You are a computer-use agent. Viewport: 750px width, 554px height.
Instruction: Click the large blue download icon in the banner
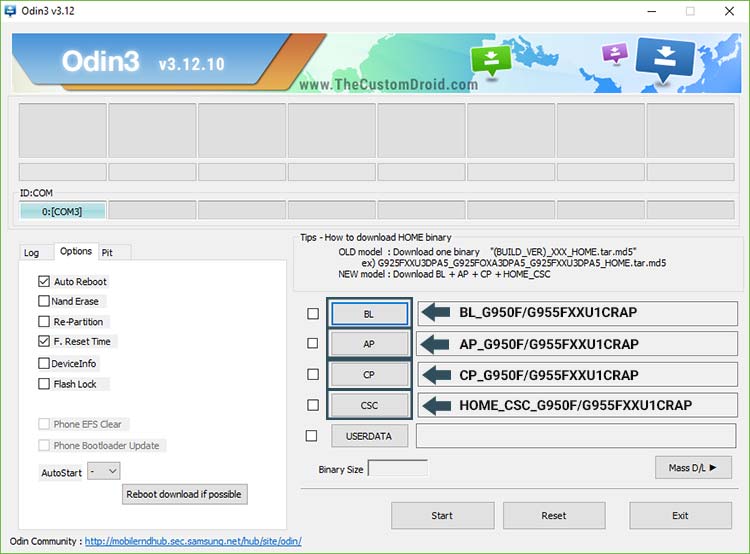[x=665, y=60]
